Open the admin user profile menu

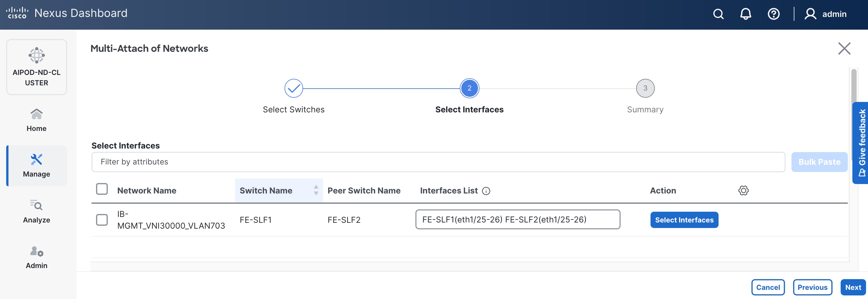pyautogui.click(x=826, y=14)
